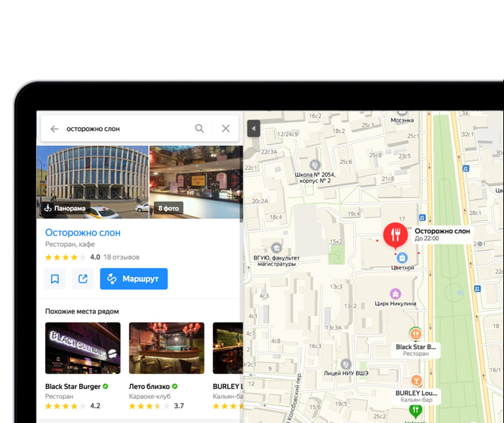Click the 'Лето близко' name
504x423 pixels.
click(x=149, y=386)
